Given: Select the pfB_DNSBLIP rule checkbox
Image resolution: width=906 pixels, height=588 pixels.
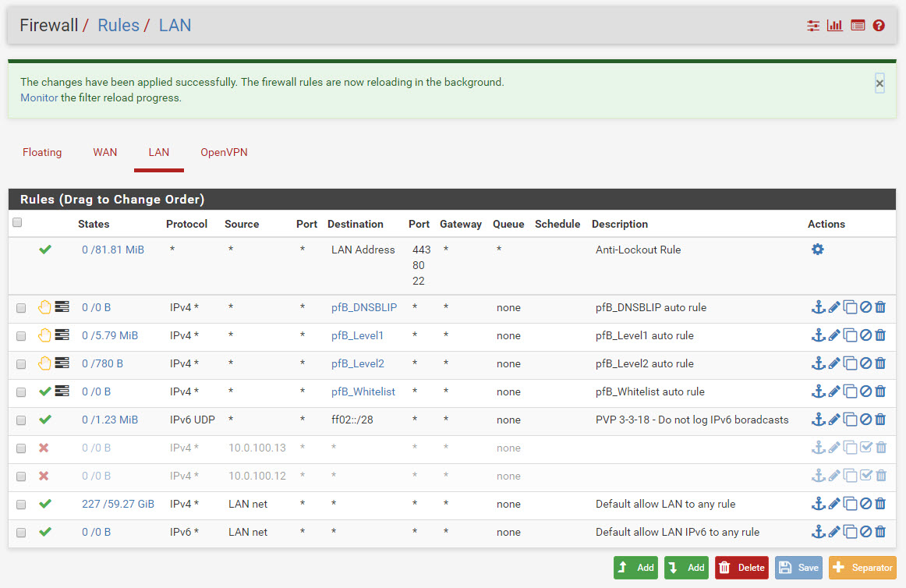Looking at the screenshot, I should [x=21, y=308].
